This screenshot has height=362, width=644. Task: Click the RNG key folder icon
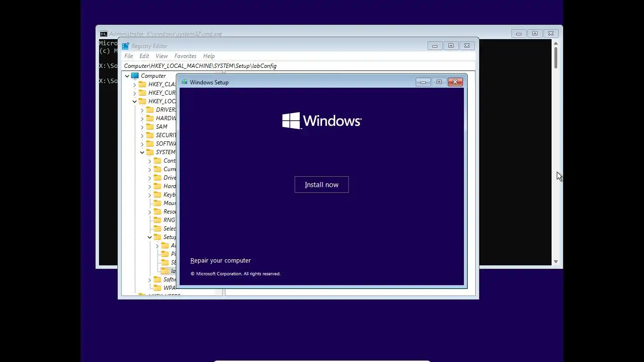coord(157,220)
